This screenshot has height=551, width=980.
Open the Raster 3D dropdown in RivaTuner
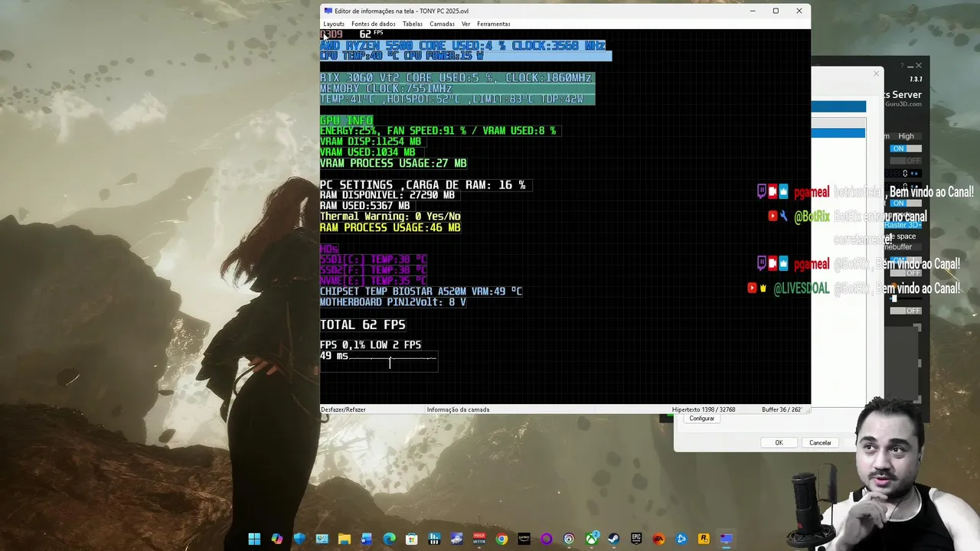coord(903,225)
